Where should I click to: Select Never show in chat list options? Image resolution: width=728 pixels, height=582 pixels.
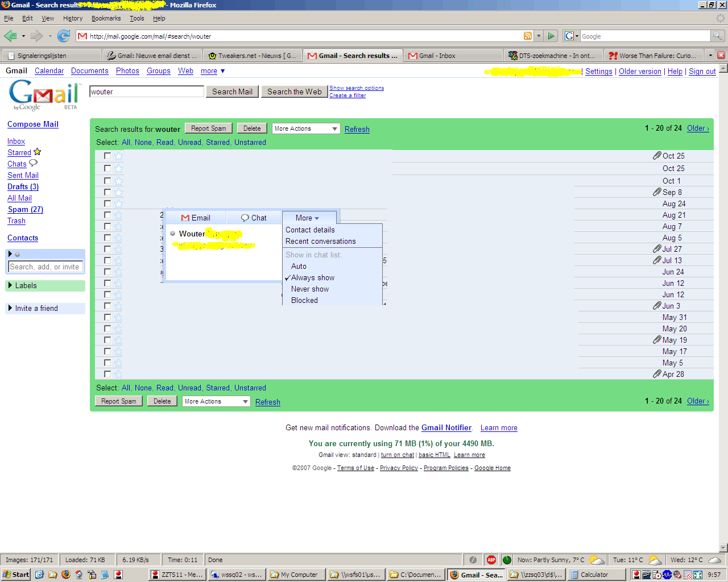point(310,289)
